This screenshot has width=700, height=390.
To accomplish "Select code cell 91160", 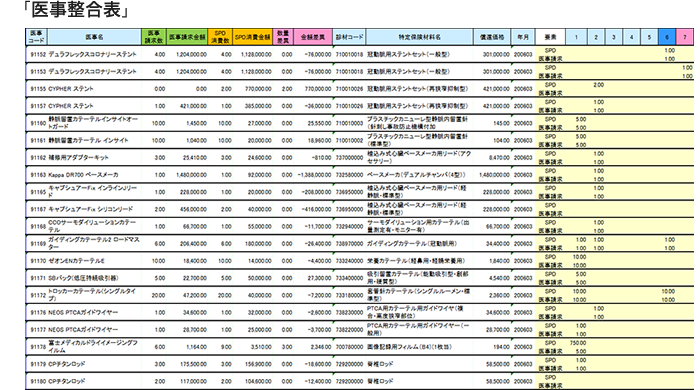I will pyautogui.click(x=38, y=123).
